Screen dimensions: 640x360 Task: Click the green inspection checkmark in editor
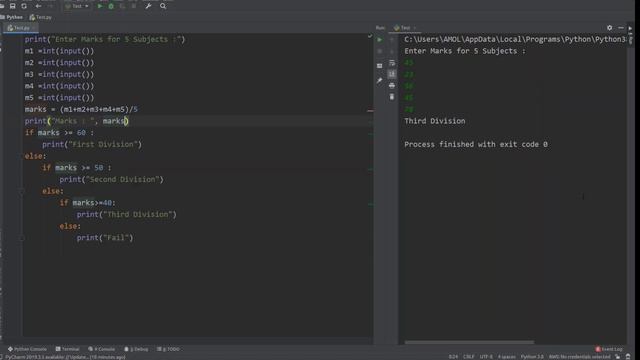coord(370,36)
